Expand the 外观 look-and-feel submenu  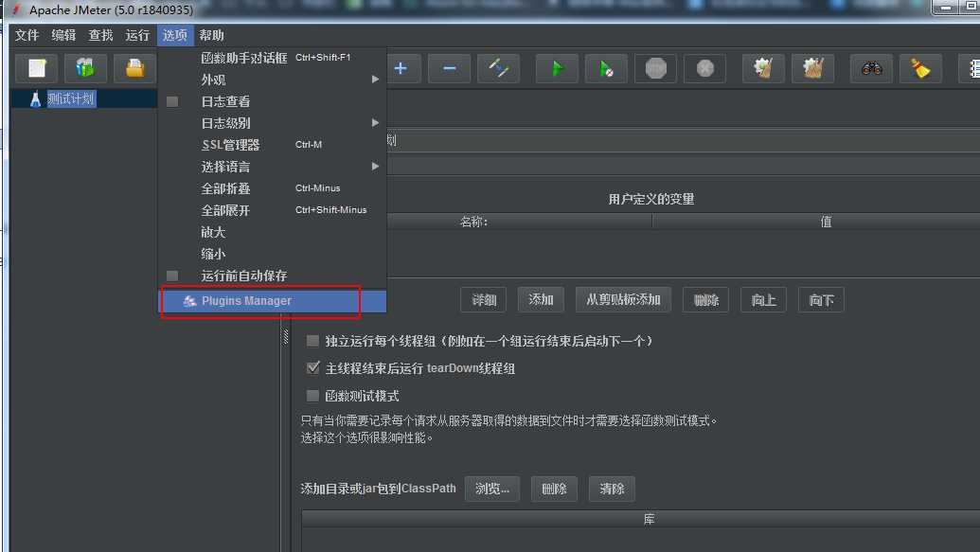point(272,80)
